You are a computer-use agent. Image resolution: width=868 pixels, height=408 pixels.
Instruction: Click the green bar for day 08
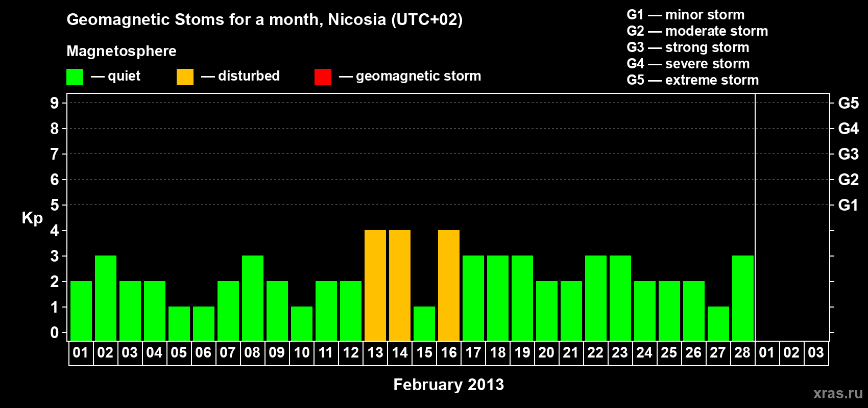coord(253,298)
